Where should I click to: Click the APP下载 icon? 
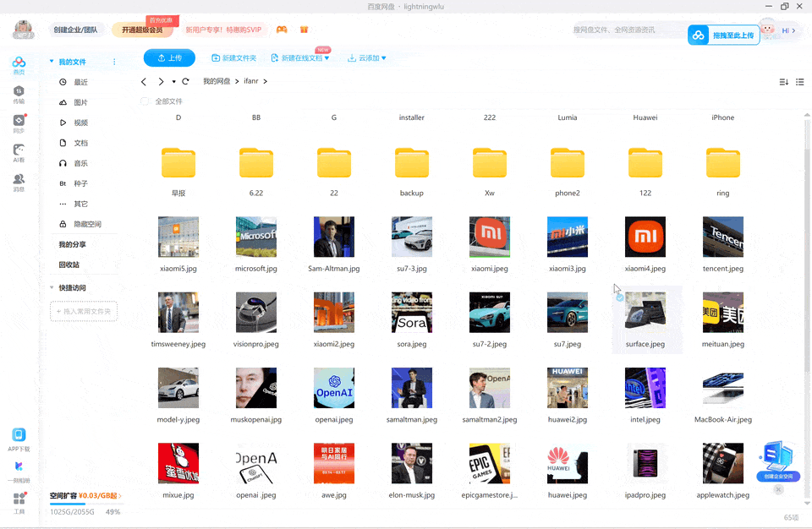click(x=19, y=436)
